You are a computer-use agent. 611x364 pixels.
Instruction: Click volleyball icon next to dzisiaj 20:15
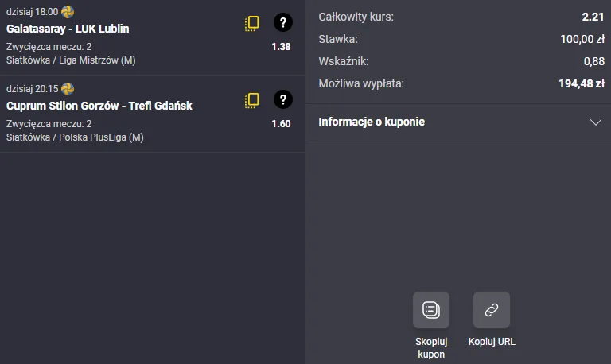(x=68, y=89)
